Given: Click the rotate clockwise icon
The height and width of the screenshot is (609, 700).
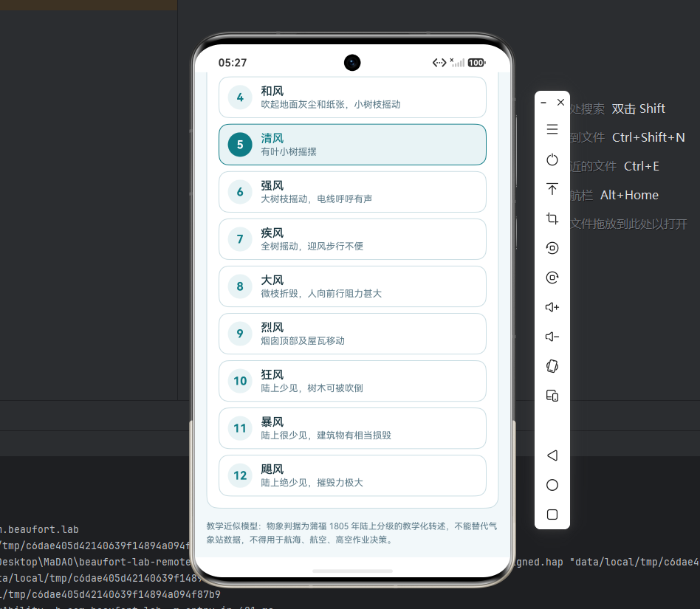Looking at the screenshot, I should (552, 278).
